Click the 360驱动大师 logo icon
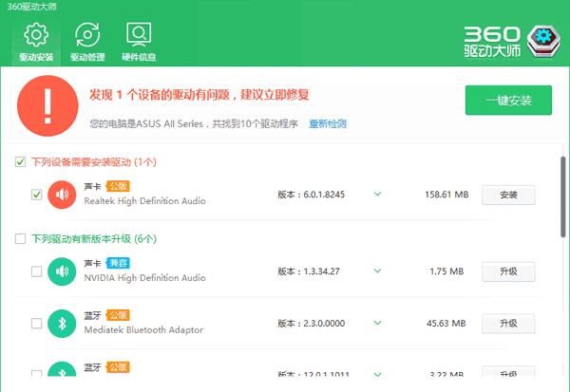The image size is (570, 392). click(x=543, y=41)
